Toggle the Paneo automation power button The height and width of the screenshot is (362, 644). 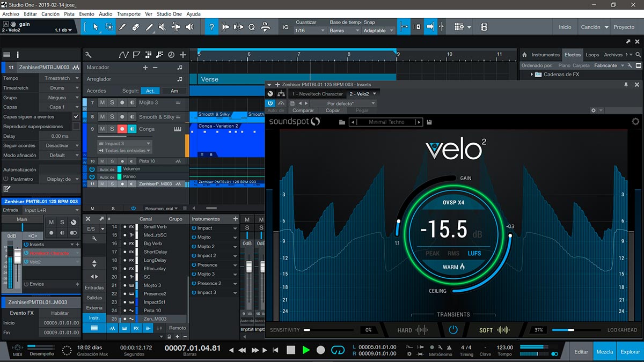coord(92,177)
